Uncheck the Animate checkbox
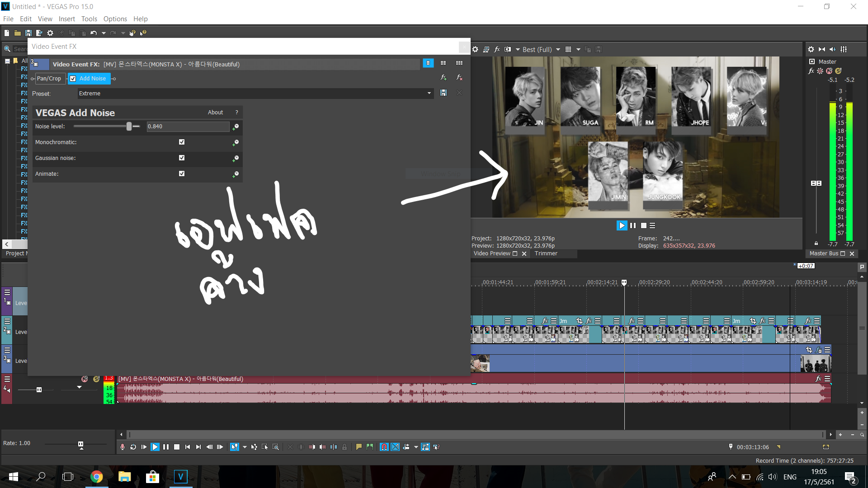The height and width of the screenshot is (488, 868). (x=182, y=174)
